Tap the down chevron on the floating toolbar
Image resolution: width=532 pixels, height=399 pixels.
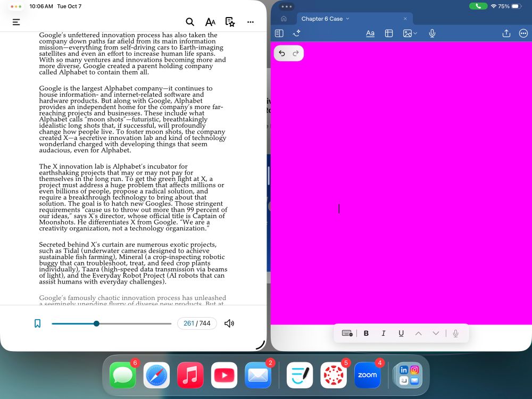coord(436,333)
